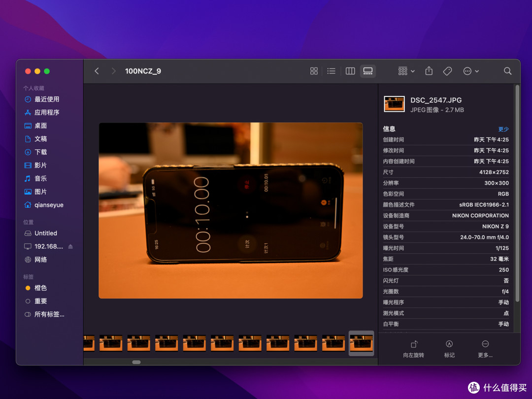Click 更少 to show less info
This screenshot has width=532, height=399.
tap(503, 129)
